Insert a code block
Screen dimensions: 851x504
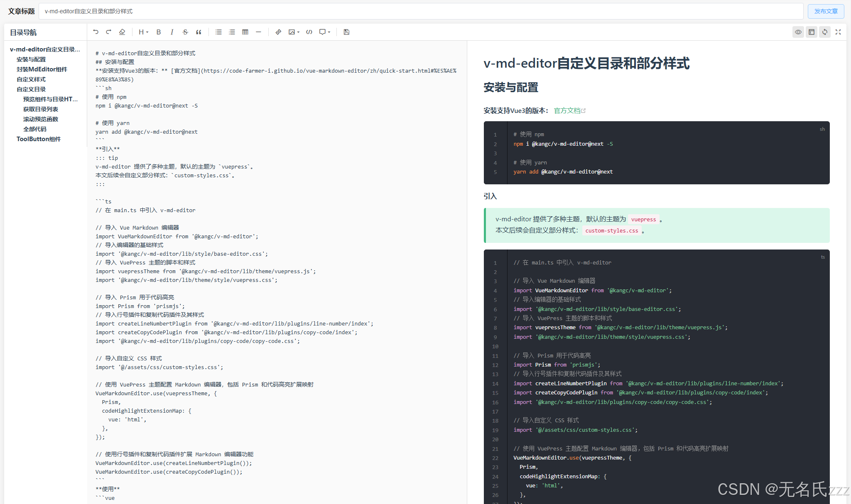tap(309, 32)
